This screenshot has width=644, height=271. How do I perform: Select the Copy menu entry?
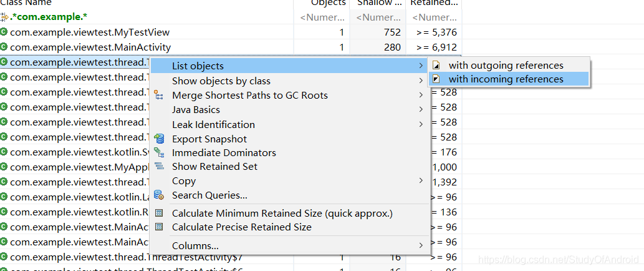pyautogui.click(x=184, y=181)
